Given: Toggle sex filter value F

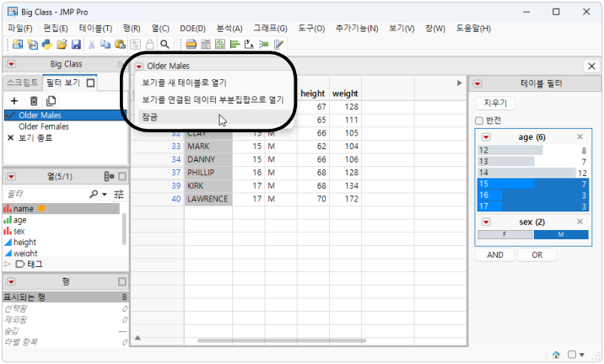Looking at the screenshot, I should 504,234.
